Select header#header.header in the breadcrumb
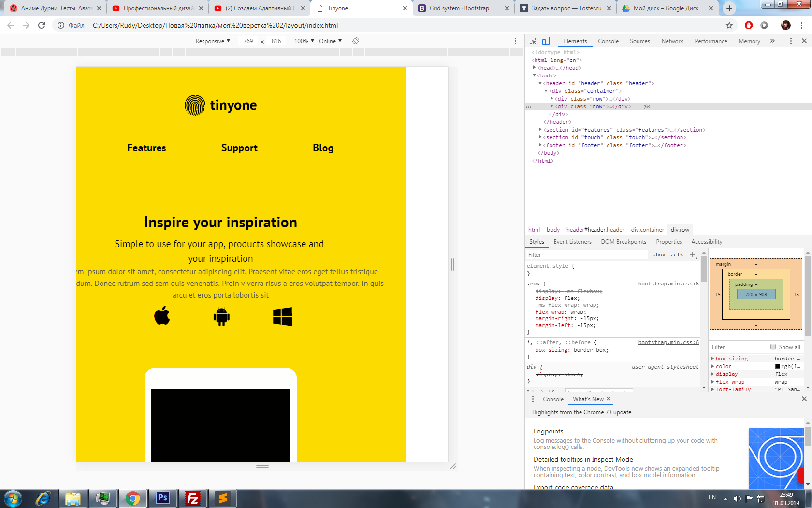 (595, 230)
